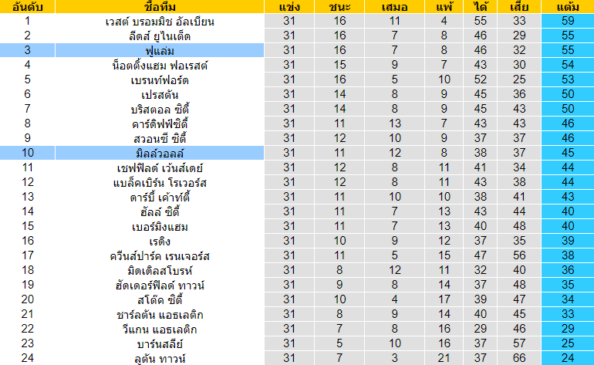Select team name แบล็คเบิร์น โรเวอร์ส
Screen dimensions: 594x365
pos(160,183)
